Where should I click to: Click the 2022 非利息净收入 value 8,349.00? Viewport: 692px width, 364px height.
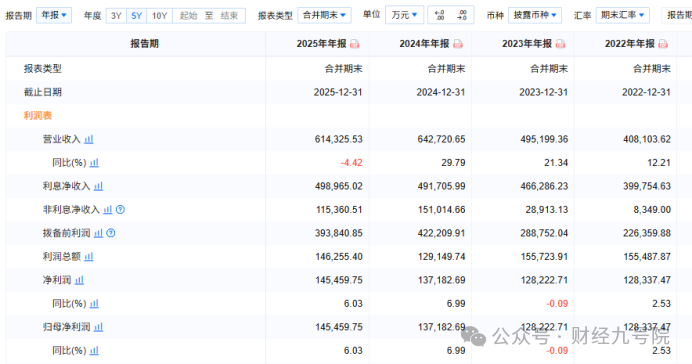click(x=652, y=210)
